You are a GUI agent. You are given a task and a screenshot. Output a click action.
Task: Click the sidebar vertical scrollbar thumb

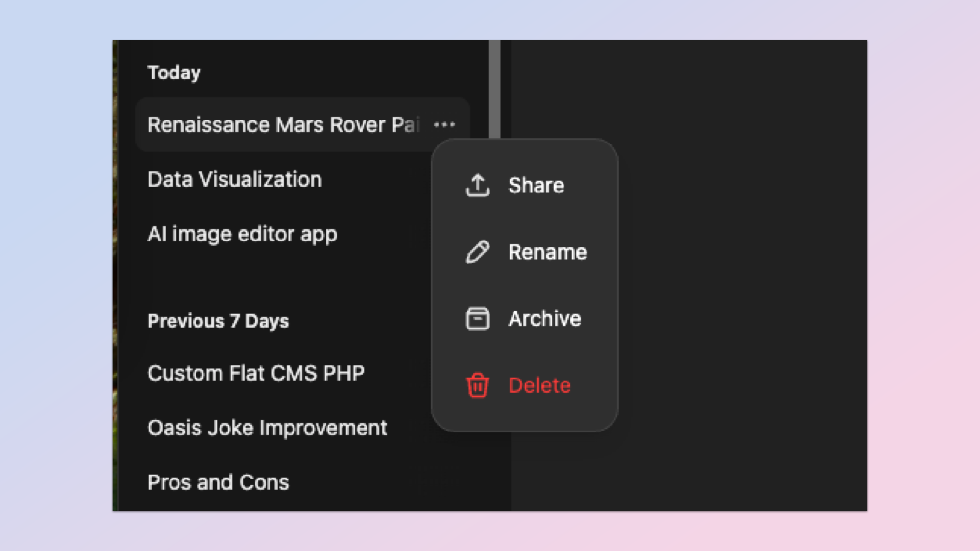[x=494, y=88]
